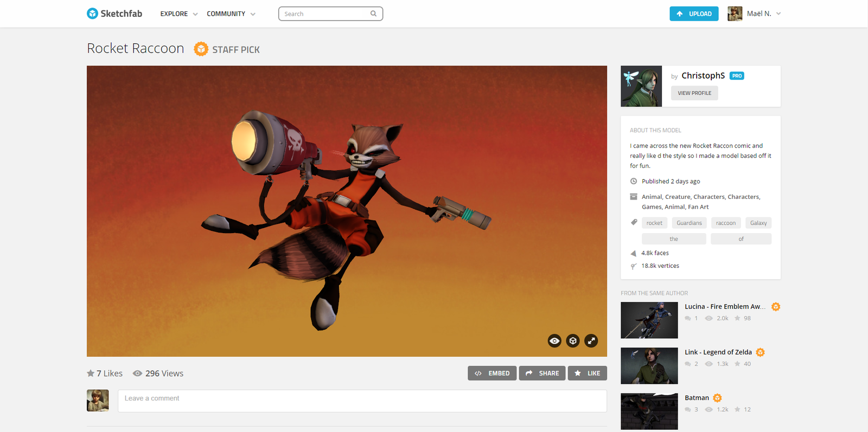Click the faces triangle icon

tap(633, 253)
